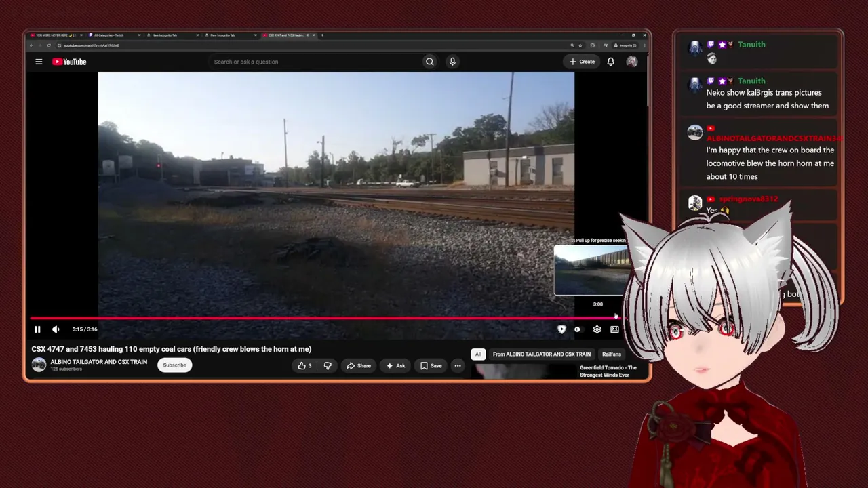Go back with the browser back arrow
Screen dimensions: 868x488
coord(31,45)
